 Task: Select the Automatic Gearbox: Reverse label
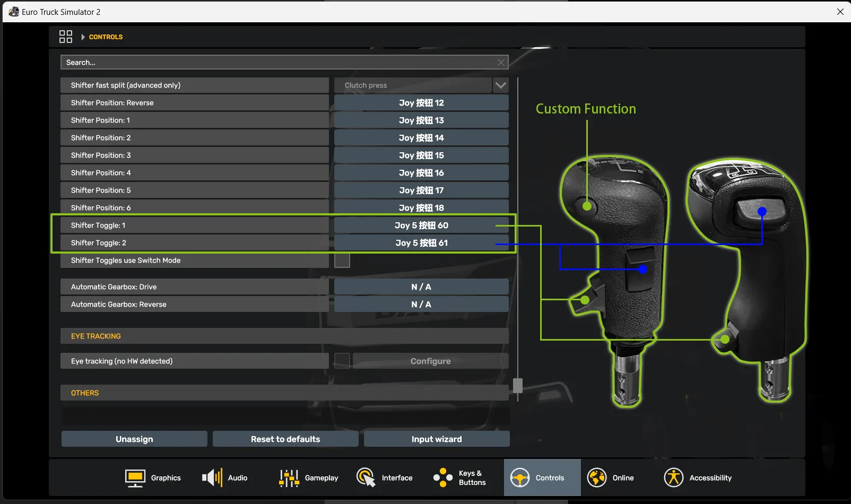[195, 305]
